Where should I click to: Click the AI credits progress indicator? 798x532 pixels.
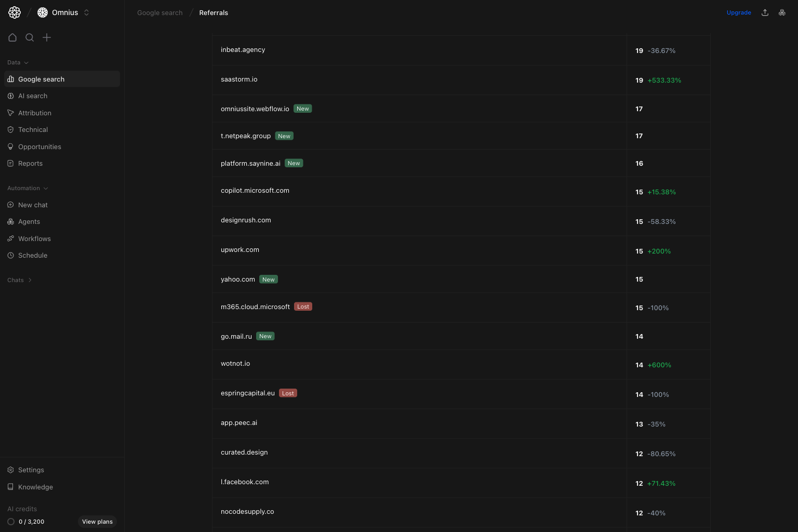point(11,522)
